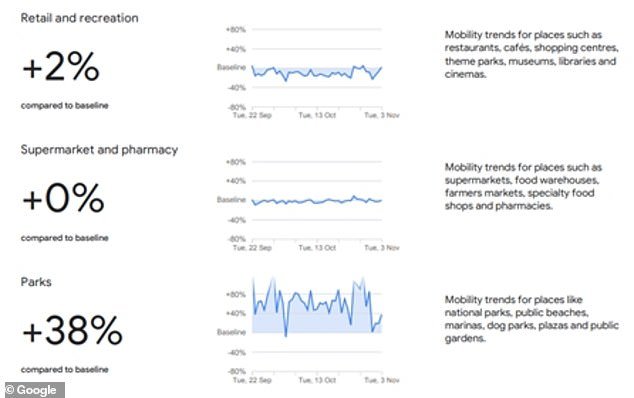Click the Tue, 13 Oct label on retail chart
This screenshot has width=634, height=398.
(317, 115)
